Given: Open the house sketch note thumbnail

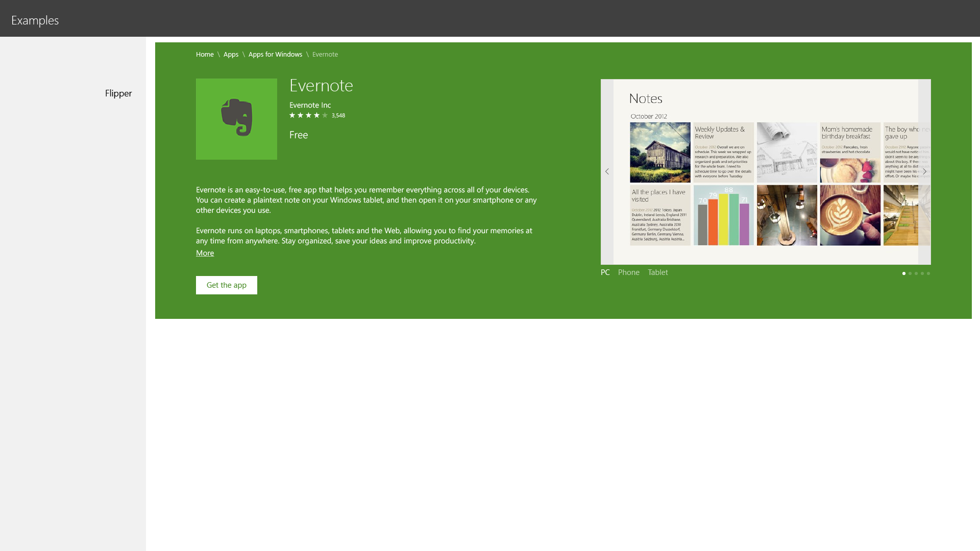Looking at the screenshot, I should pyautogui.click(x=787, y=153).
